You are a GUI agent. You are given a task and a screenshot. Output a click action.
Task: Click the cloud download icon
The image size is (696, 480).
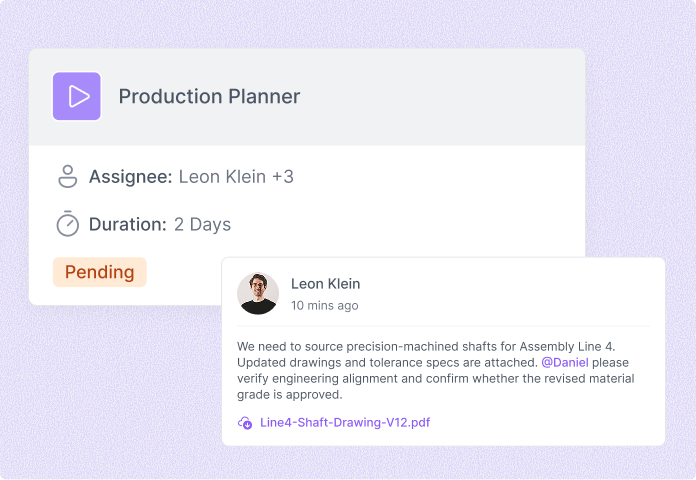(245, 422)
